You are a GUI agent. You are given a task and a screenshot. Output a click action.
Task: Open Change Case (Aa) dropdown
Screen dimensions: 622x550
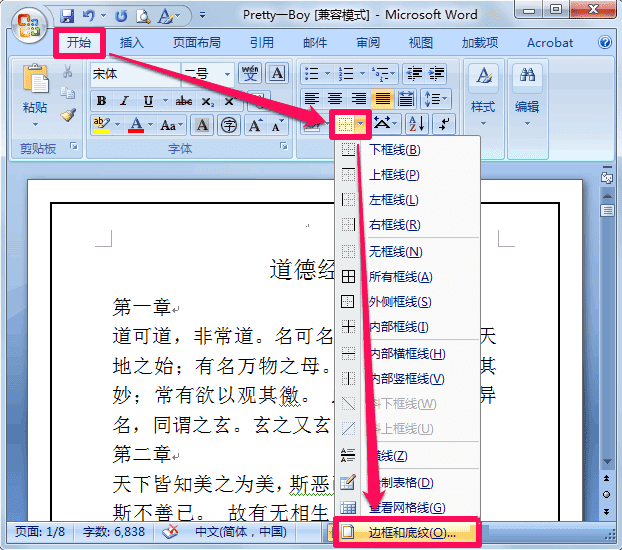click(172, 125)
